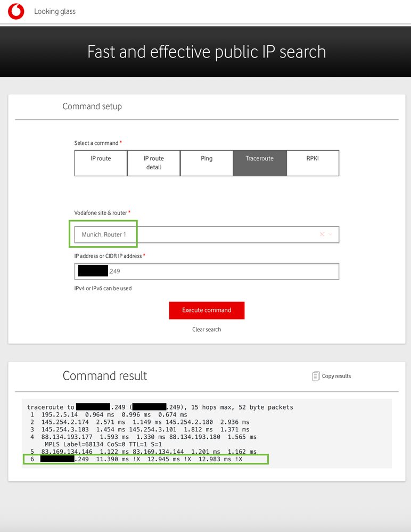
Task: Click hop 2 address 145.254.2.174
Action: (65, 422)
